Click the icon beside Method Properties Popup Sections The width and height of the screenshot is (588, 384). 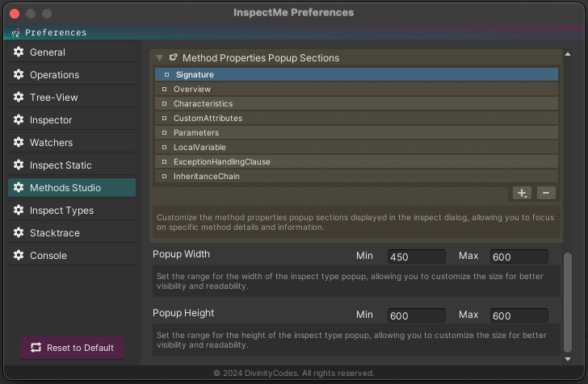pyautogui.click(x=173, y=57)
